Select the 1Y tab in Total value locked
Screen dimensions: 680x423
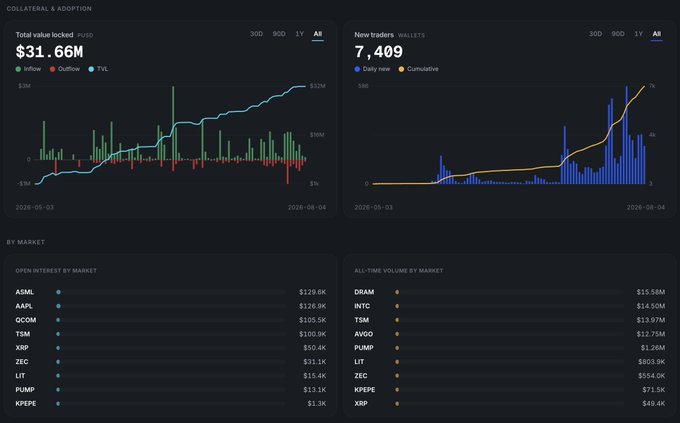(x=300, y=34)
